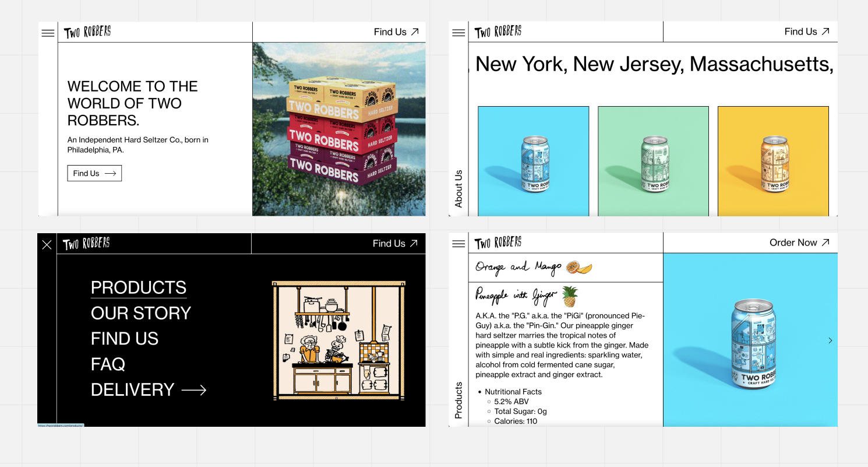Open hamburger menu in About Us panel
The width and height of the screenshot is (868, 467).
click(458, 33)
